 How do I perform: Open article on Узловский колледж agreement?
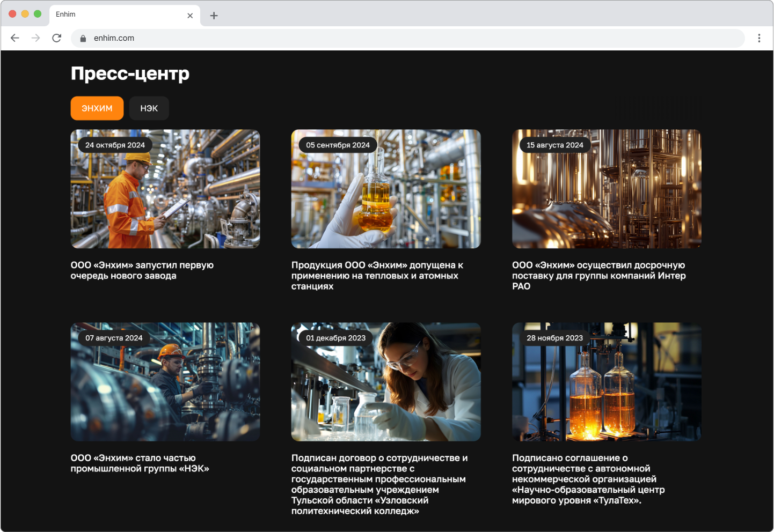click(379, 484)
